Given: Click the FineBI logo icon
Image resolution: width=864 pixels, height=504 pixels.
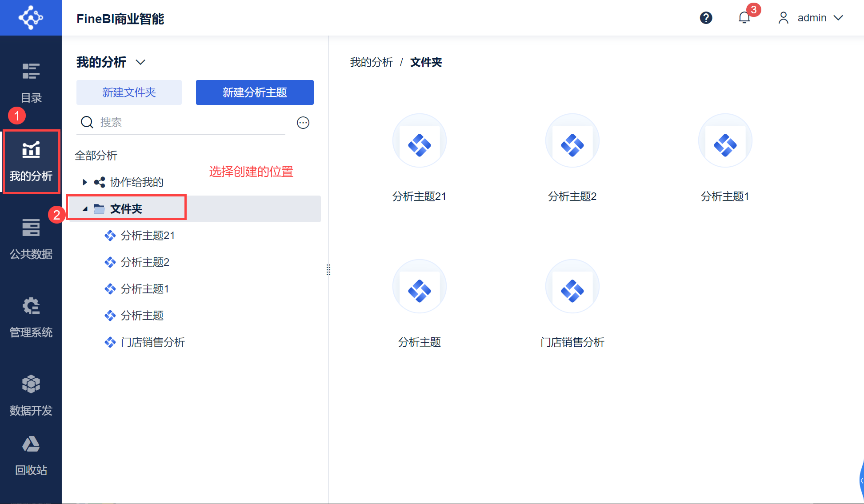Looking at the screenshot, I should pyautogui.click(x=31, y=18).
